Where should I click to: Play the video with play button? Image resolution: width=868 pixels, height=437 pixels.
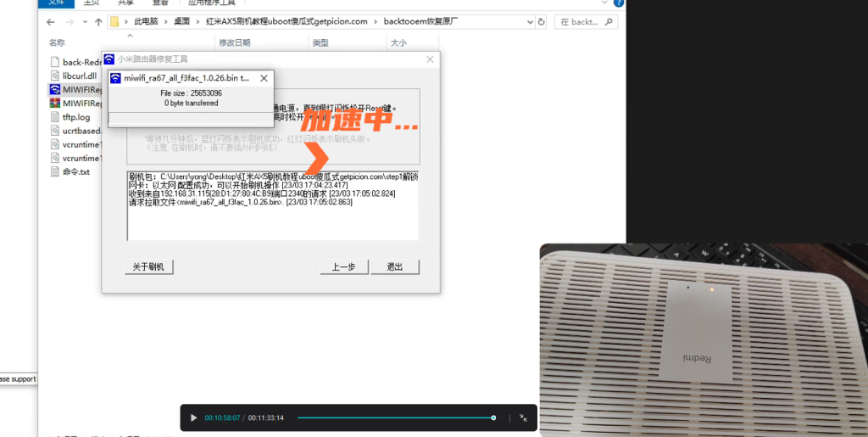coord(193,417)
